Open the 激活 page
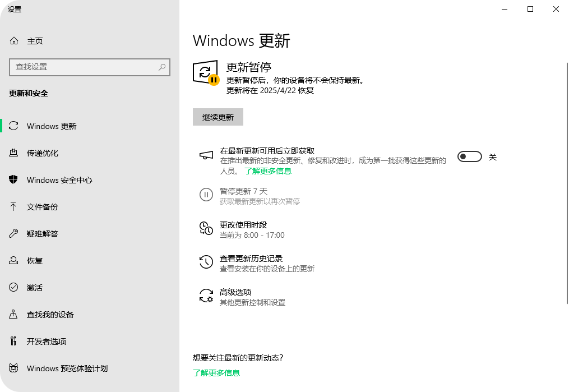 tap(90, 287)
